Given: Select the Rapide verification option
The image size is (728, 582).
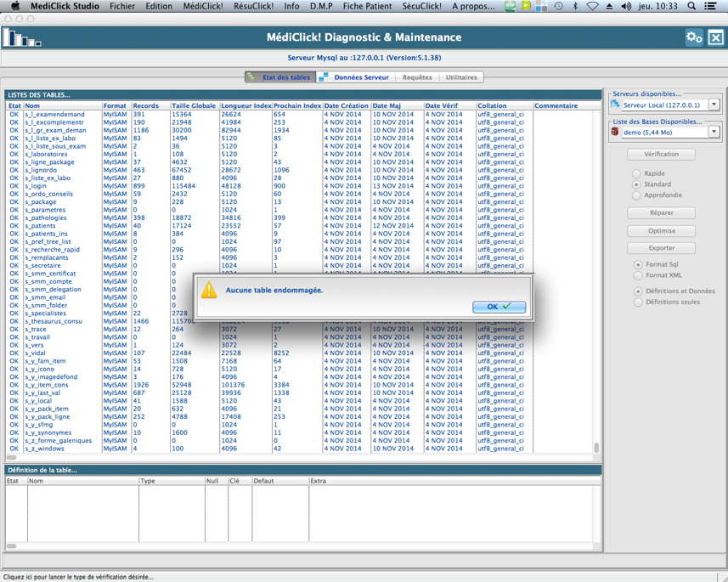Looking at the screenshot, I should tap(636, 173).
